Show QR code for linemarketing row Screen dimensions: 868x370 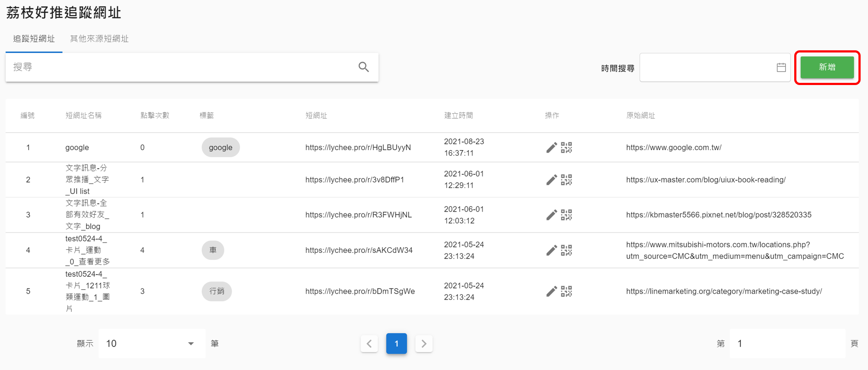click(566, 291)
